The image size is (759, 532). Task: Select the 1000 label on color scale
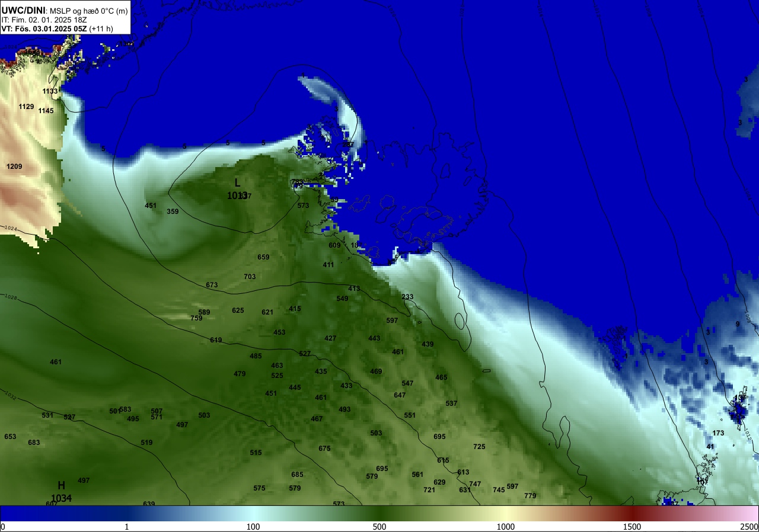506,527
